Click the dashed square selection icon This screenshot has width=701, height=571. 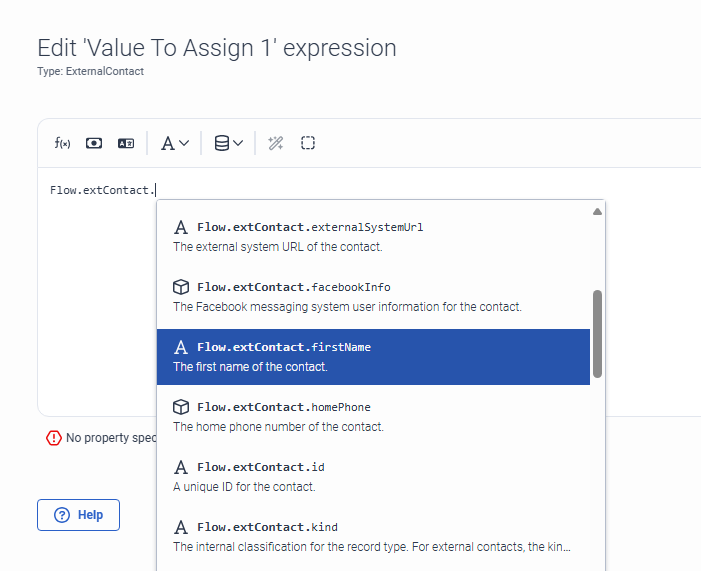point(308,143)
